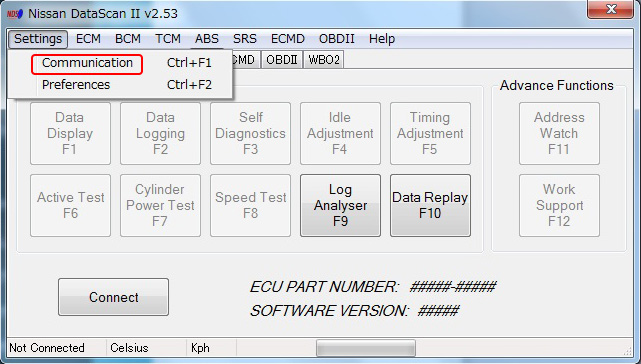Close the Nissan DataScan window
641x364 pixels.
tap(611, 9)
